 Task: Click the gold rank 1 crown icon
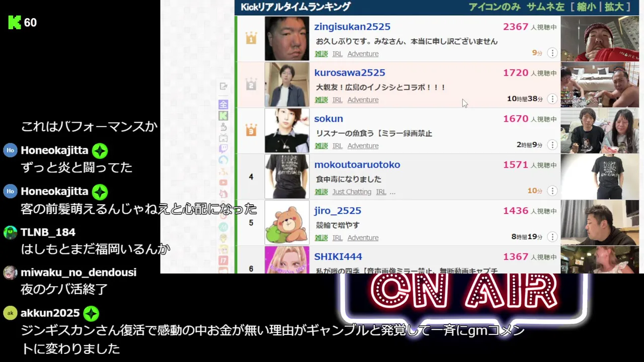point(251,39)
